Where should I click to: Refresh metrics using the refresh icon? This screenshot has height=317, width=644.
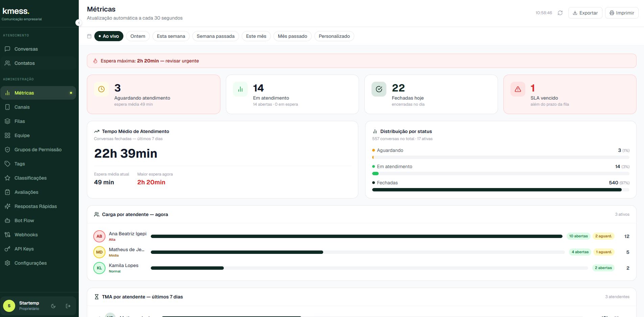pos(560,13)
